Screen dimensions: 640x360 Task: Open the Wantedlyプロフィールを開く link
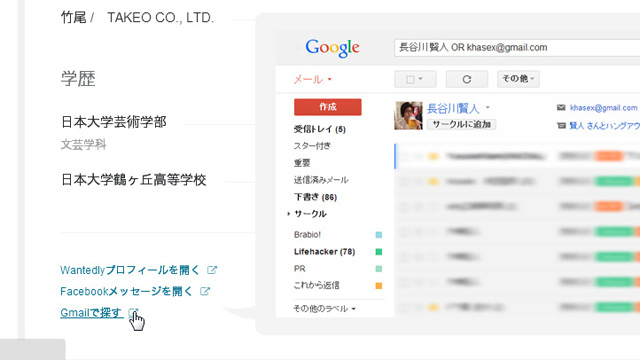point(130,270)
